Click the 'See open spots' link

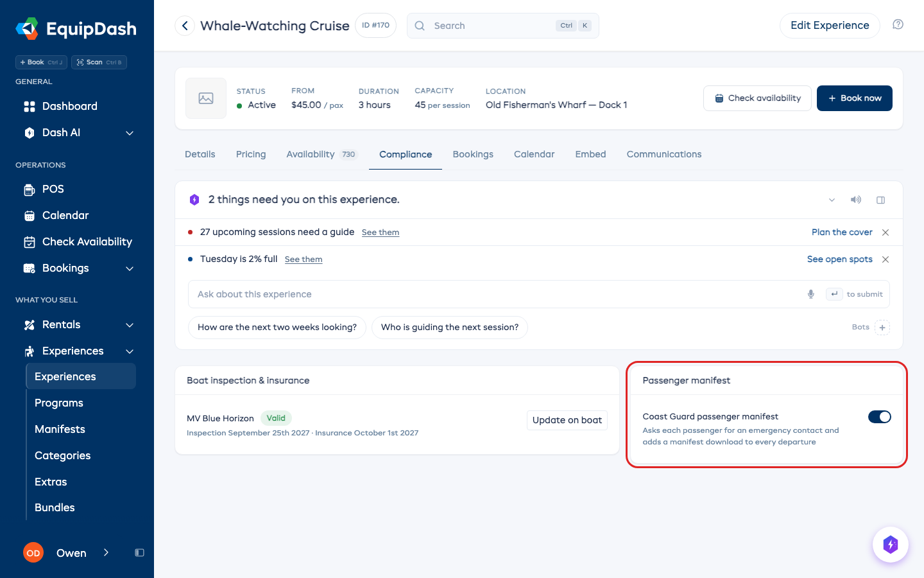click(x=840, y=259)
